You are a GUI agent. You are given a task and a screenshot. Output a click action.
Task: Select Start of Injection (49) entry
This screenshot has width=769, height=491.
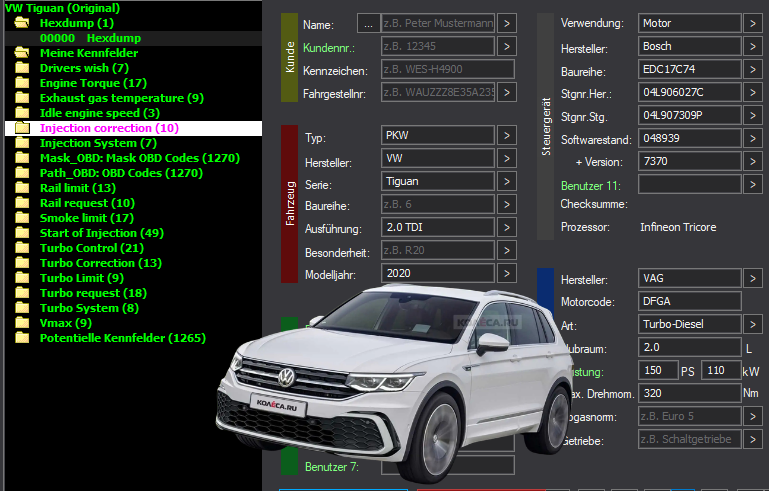pos(102,233)
